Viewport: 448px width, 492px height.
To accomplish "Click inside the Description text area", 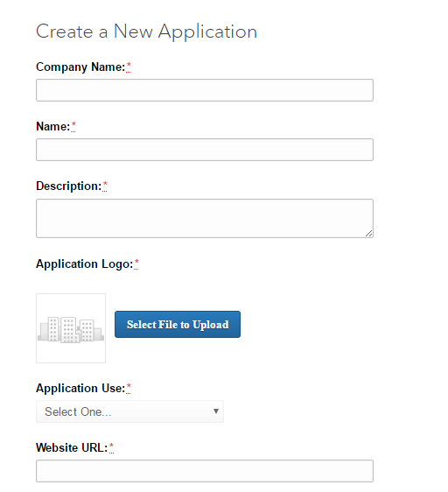I will tap(205, 218).
